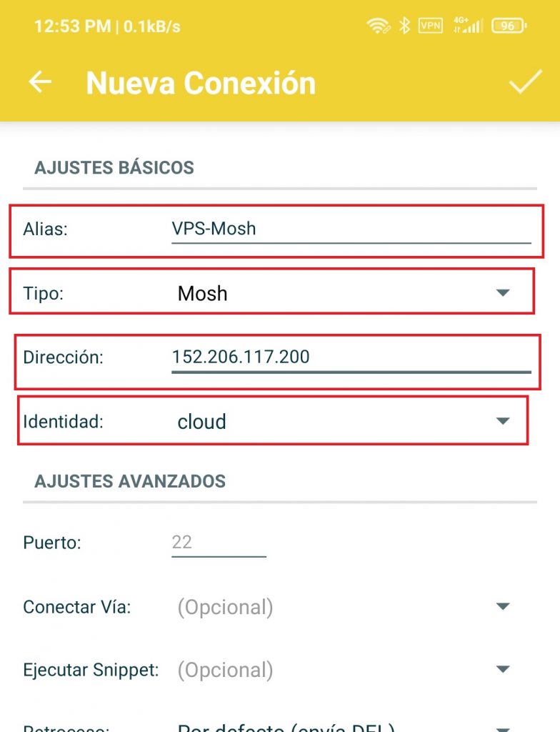560x732 pixels.
Task: Open the Retroceso dropdown arrow
Action: point(503,728)
